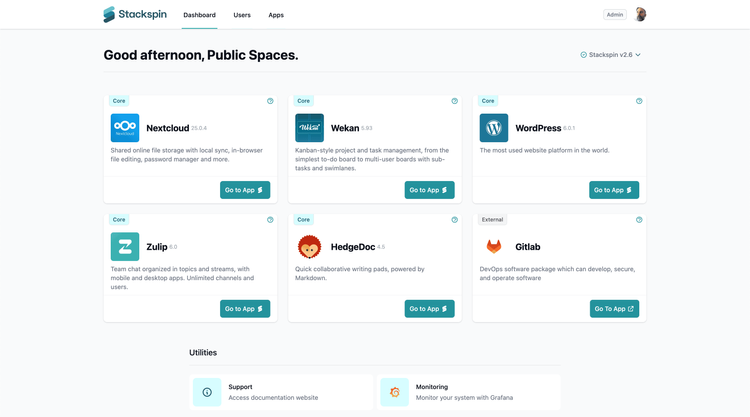Screen dimensions: 750x417
Task: Click the Wekan title text
Action: coord(345,128)
